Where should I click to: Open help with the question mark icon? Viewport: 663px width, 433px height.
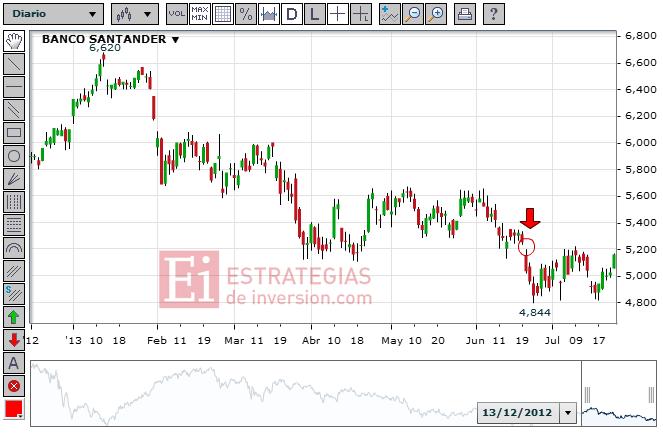(493, 14)
